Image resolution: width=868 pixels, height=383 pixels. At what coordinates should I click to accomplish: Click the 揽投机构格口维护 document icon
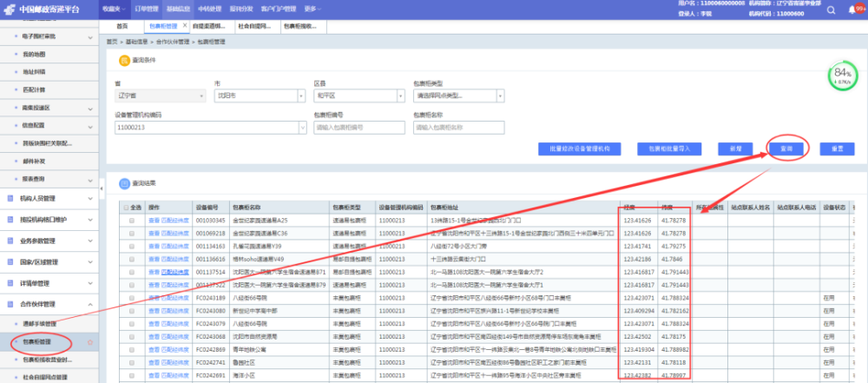(x=10, y=220)
